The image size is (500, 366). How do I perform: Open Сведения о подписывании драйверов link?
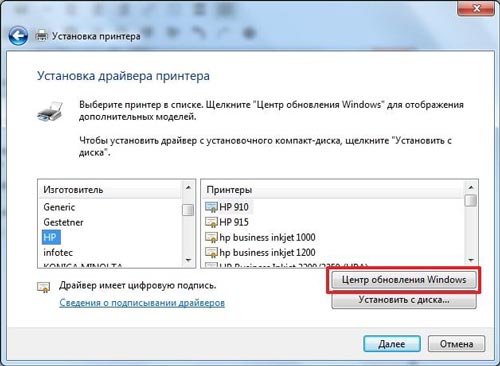click(x=142, y=303)
